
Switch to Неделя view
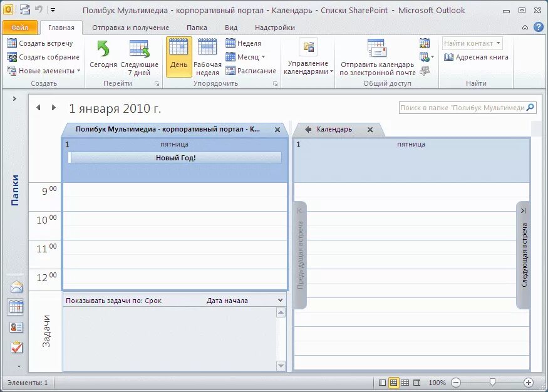tap(243, 43)
